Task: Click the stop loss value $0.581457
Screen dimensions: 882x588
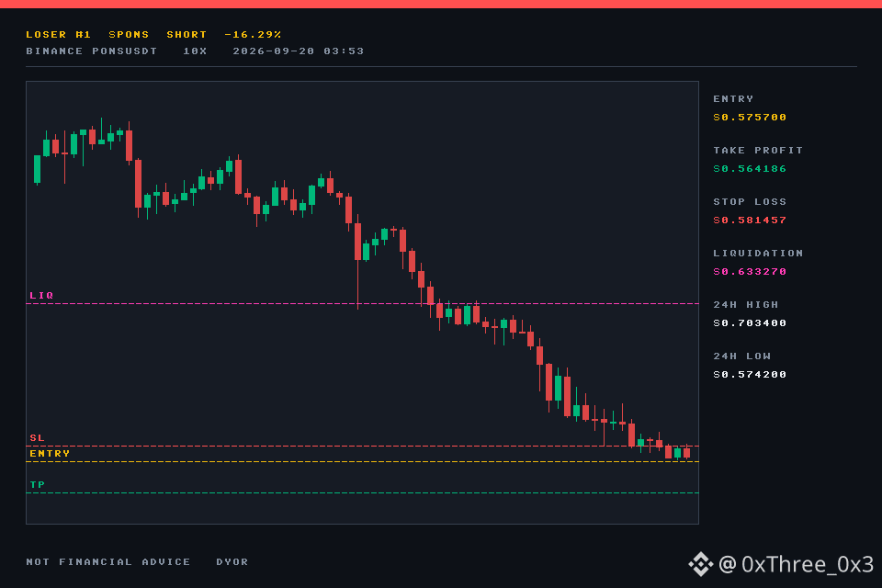Action: tap(750, 220)
